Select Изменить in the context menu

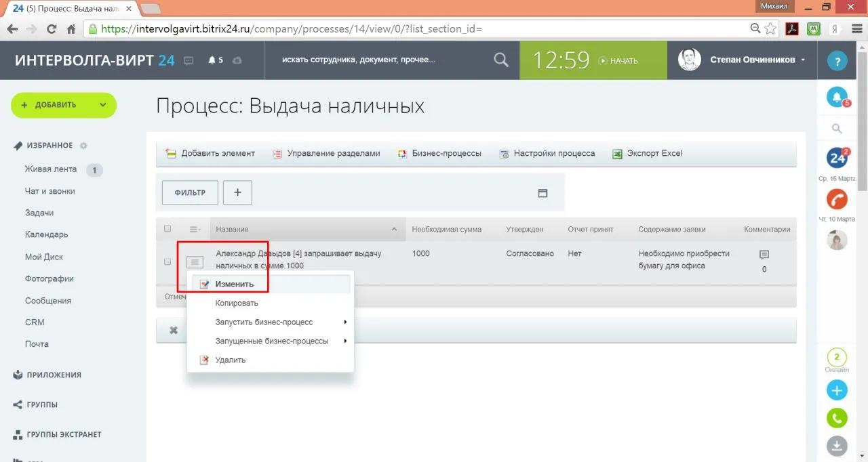click(235, 285)
